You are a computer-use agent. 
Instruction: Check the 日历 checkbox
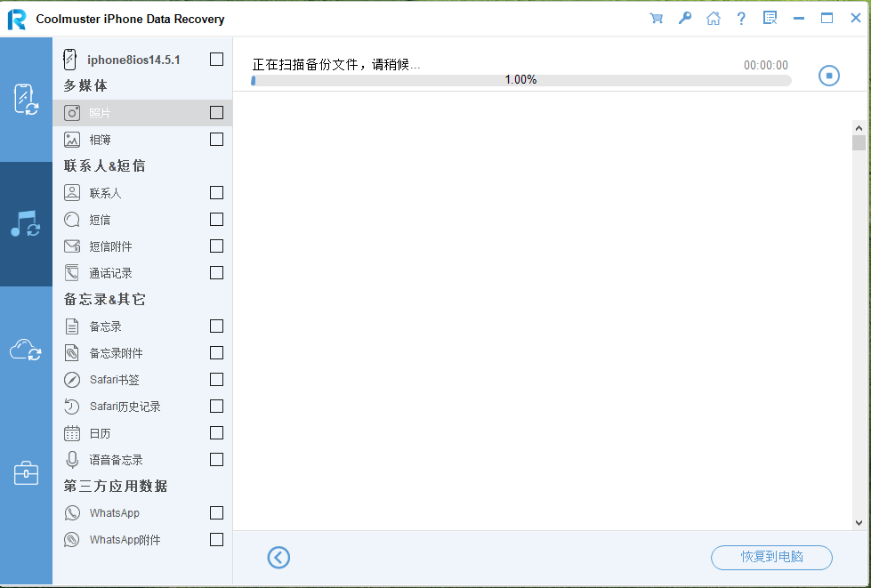tap(217, 432)
